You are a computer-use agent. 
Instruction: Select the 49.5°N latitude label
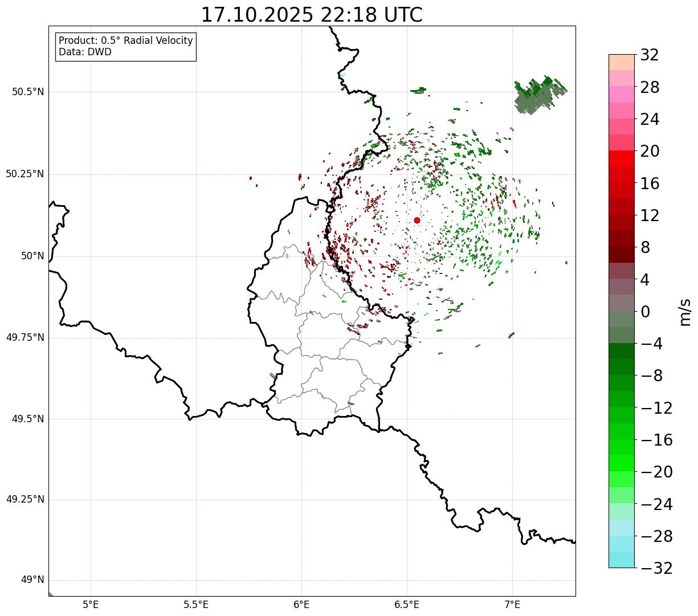click(x=28, y=419)
